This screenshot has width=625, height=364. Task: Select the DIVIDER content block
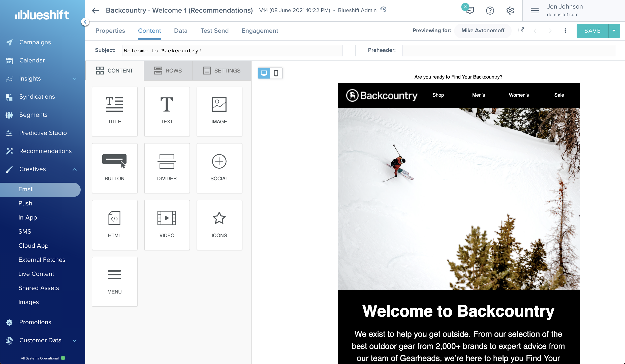click(x=167, y=168)
